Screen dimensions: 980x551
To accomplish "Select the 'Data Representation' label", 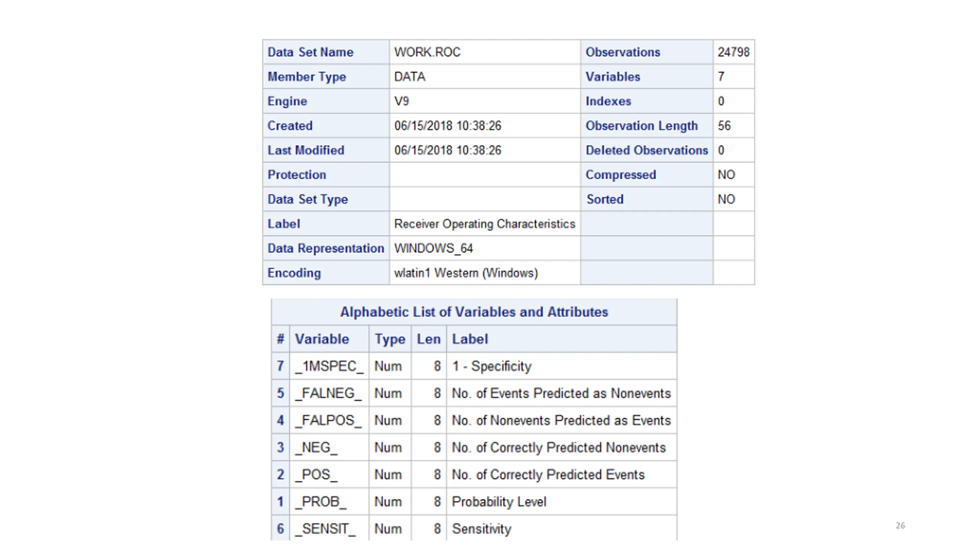I will 326,248.
